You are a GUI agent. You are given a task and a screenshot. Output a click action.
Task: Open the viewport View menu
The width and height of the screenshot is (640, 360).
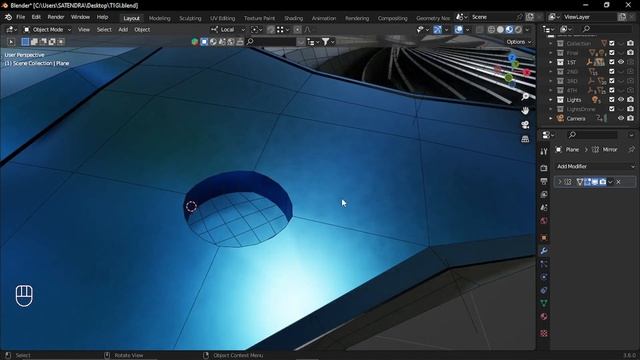pos(84,30)
